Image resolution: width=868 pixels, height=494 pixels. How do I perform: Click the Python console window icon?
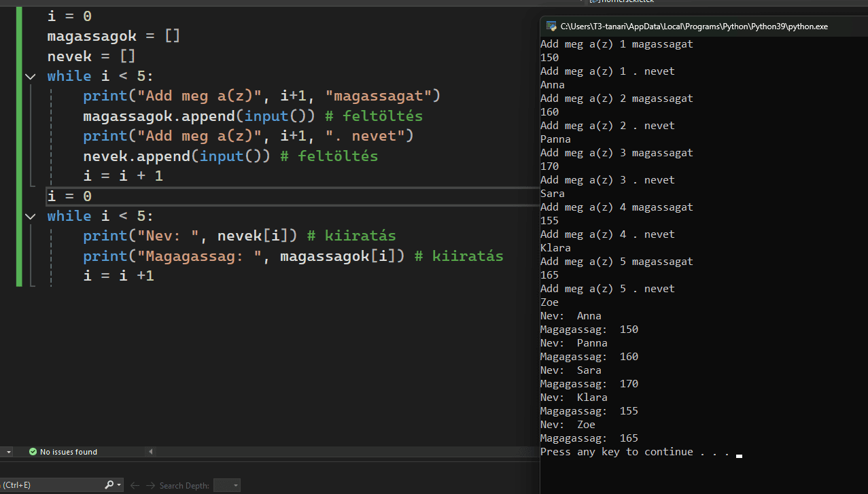click(x=550, y=27)
